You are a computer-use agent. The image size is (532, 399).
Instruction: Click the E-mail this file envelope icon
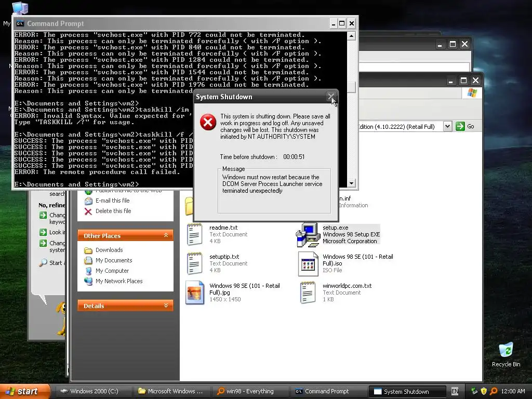[x=88, y=201]
